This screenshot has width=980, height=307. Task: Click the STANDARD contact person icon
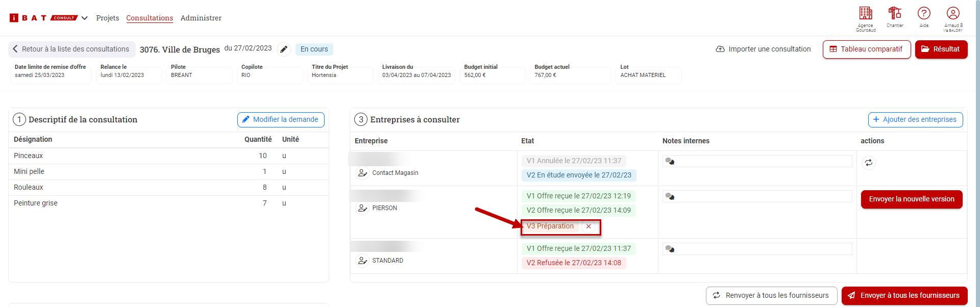click(x=362, y=261)
